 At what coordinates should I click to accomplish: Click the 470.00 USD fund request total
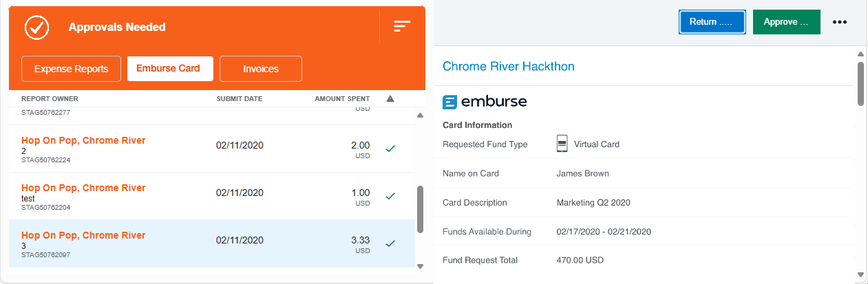click(x=582, y=260)
